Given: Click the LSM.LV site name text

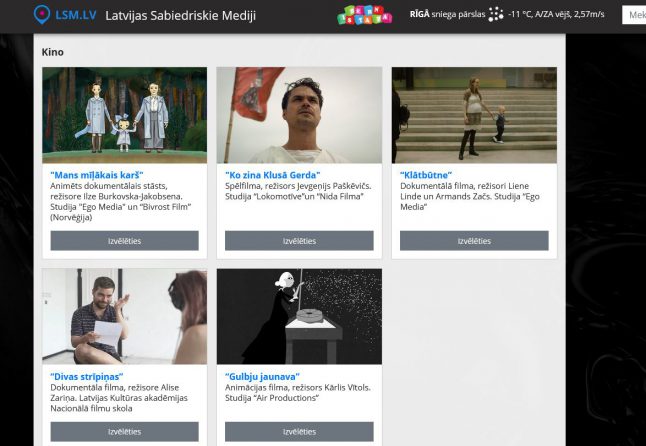Looking at the screenshot, I should pyautogui.click(x=75, y=15).
